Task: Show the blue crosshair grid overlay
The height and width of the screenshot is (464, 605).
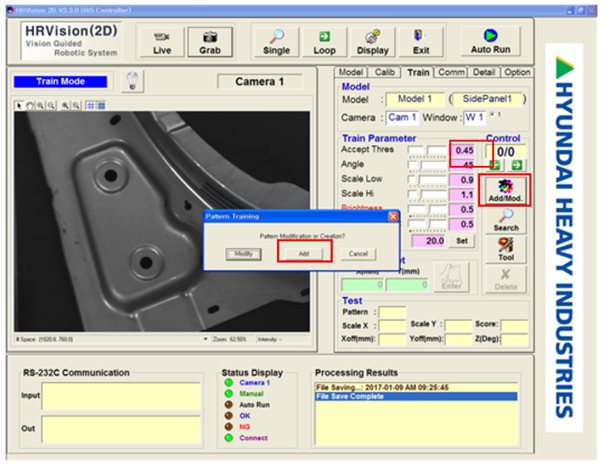Action: [x=90, y=105]
